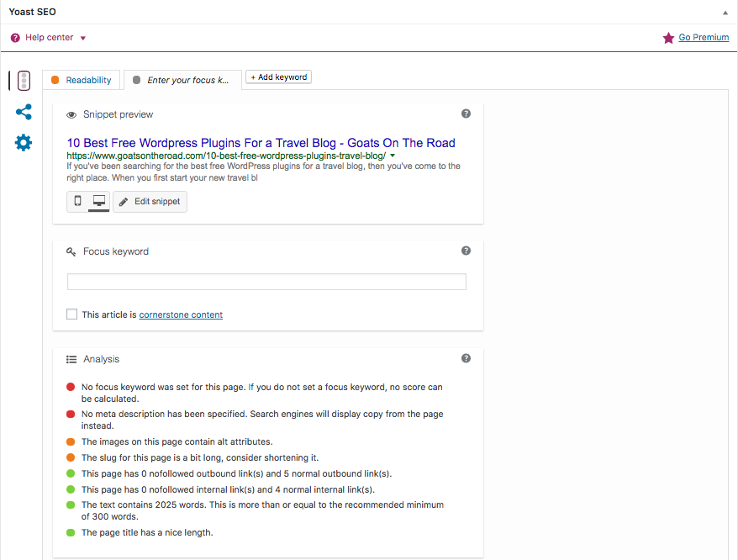Click the 'No meta description has been specified' message

point(262,420)
